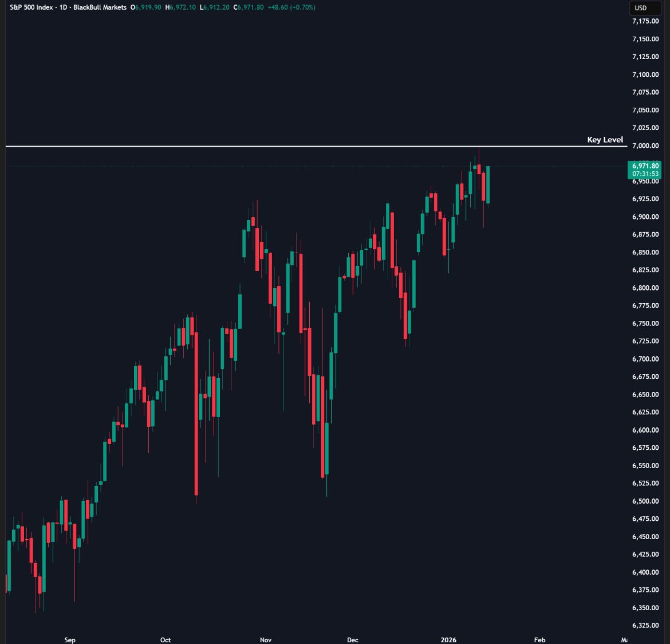Select the Key Level text label
This screenshot has width=670, height=644.
pos(605,139)
